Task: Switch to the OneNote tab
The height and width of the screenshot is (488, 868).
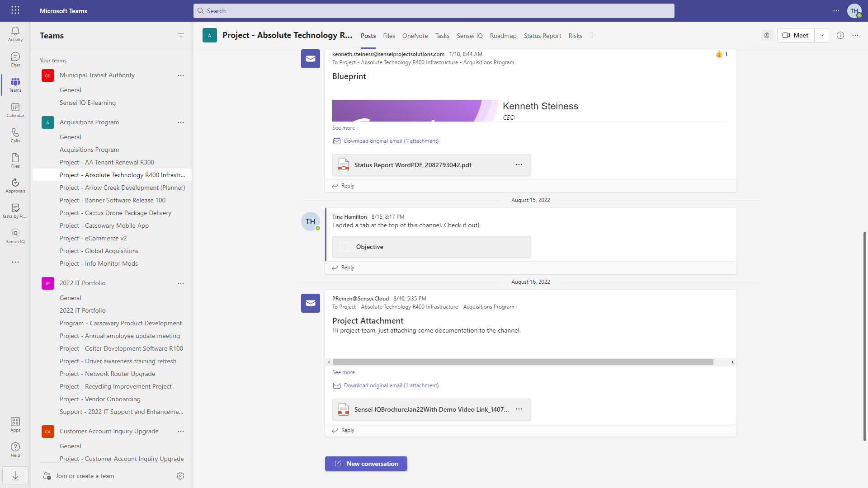Action: coord(415,36)
